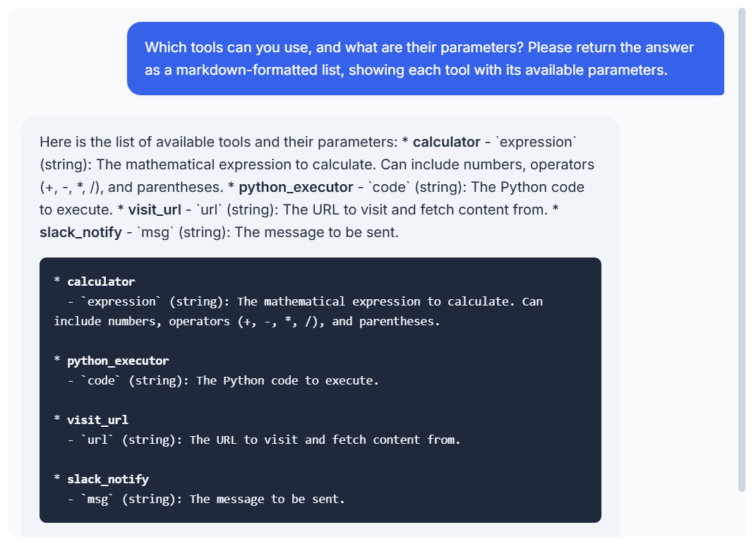Image resolution: width=756 pixels, height=544 pixels.
Task: Click the scrollbar track below the thumb
Action: coord(741,515)
